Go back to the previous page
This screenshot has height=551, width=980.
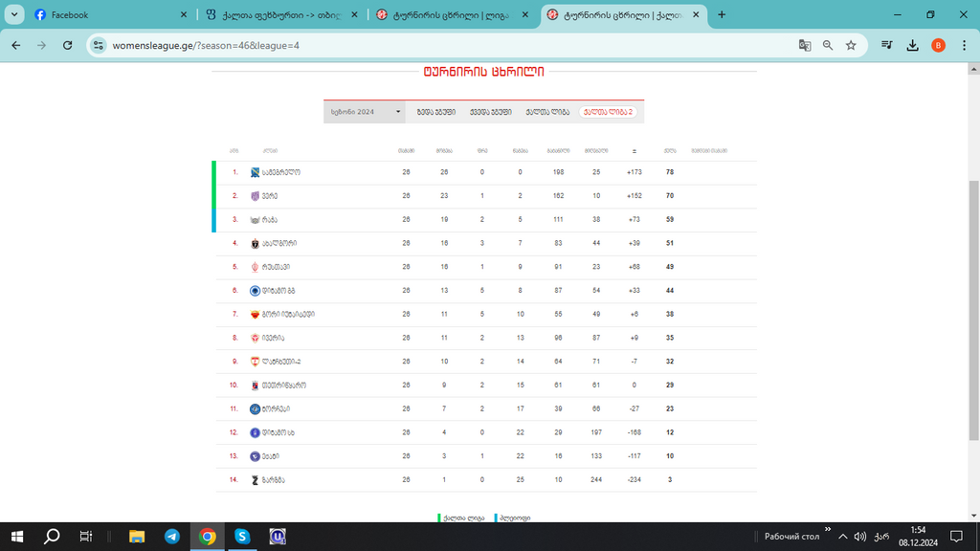(x=16, y=45)
